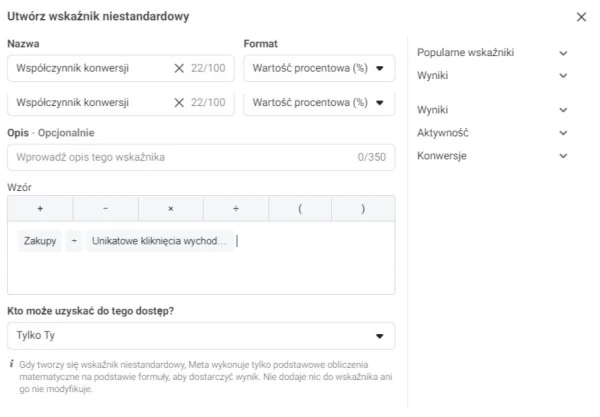Expand Wyniki section directly above Aktywność

[563, 109]
